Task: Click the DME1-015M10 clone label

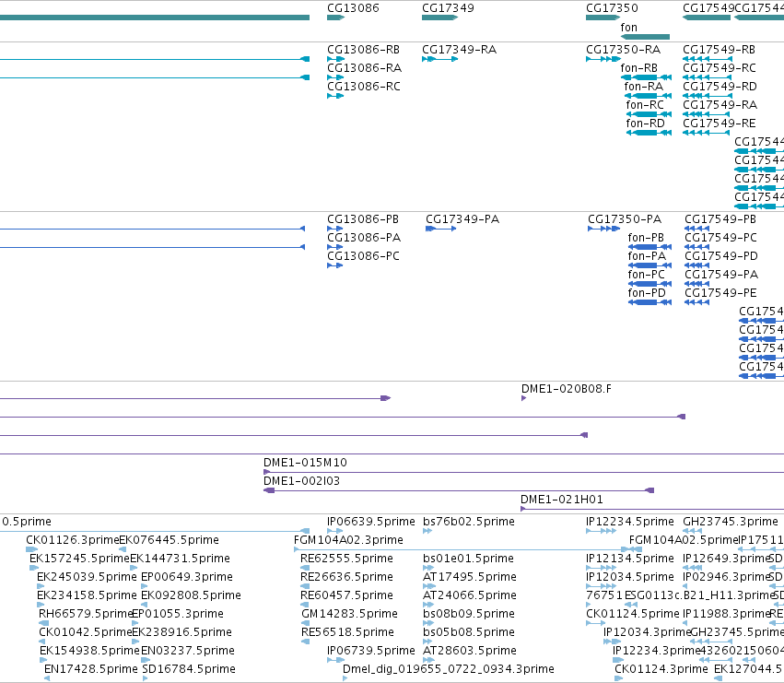Action: [x=306, y=463]
